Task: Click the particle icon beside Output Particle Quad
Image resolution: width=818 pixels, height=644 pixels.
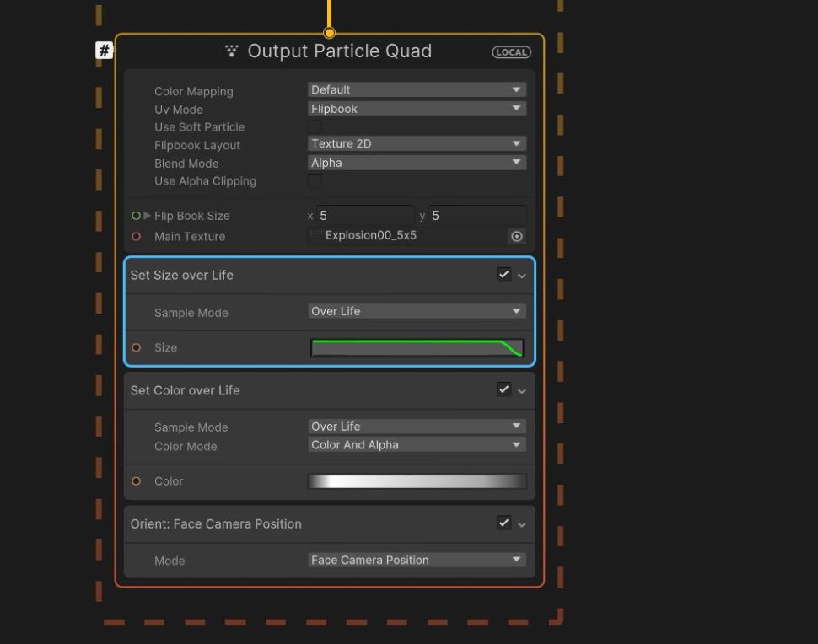Action: tap(232, 51)
